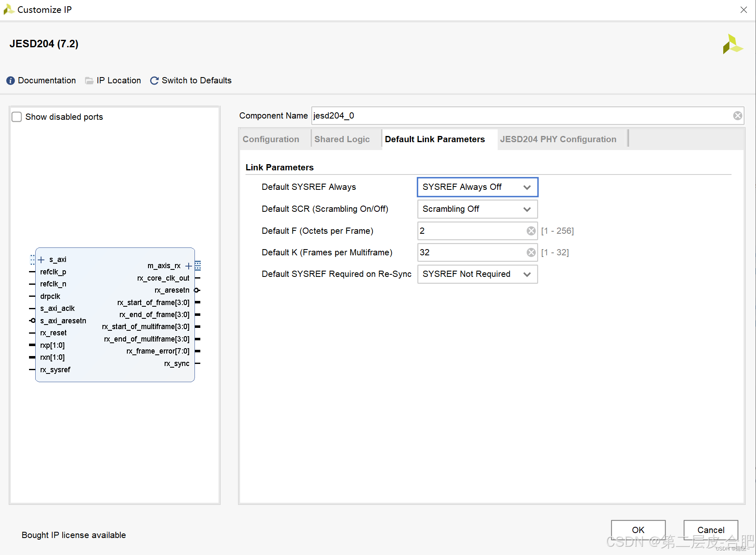Click the Documentation link
756x555 pixels.
[x=47, y=80]
